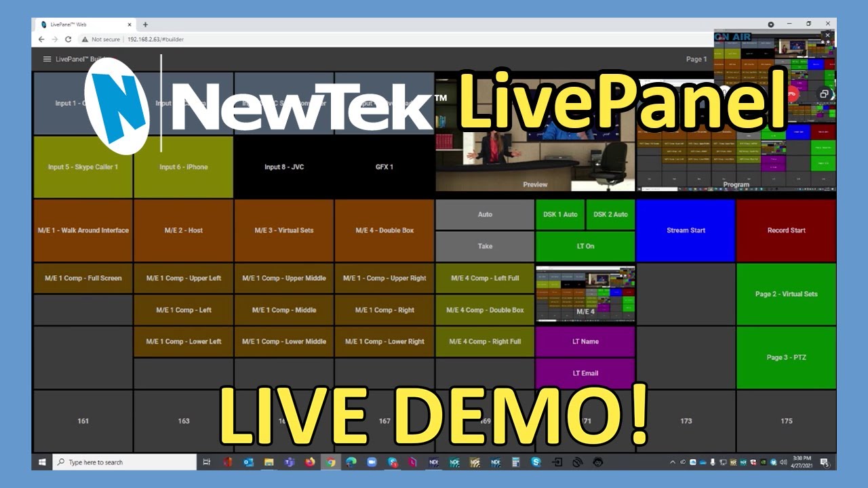This screenshot has height=488, width=868.
Task: Select M/E 1 Comp - Lower Left
Action: click(x=184, y=342)
